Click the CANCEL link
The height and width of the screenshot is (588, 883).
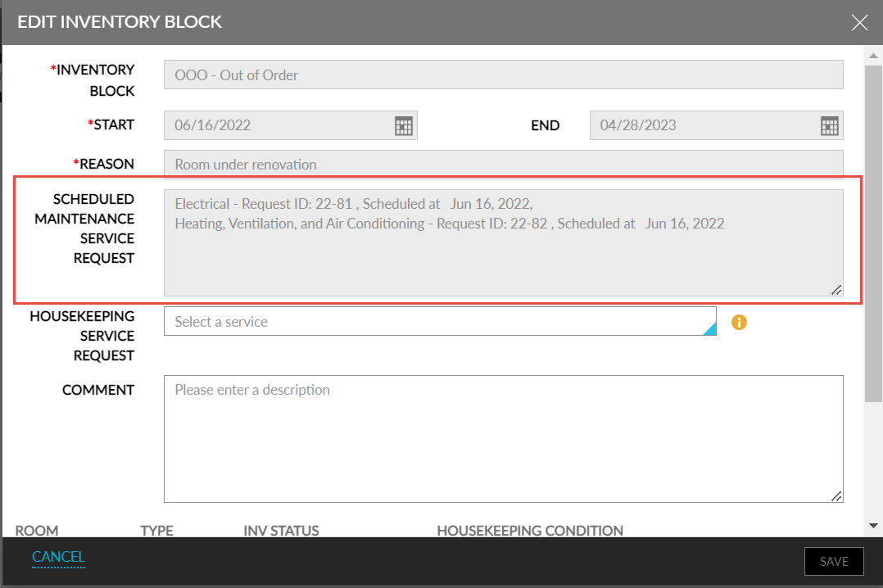coord(58,557)
